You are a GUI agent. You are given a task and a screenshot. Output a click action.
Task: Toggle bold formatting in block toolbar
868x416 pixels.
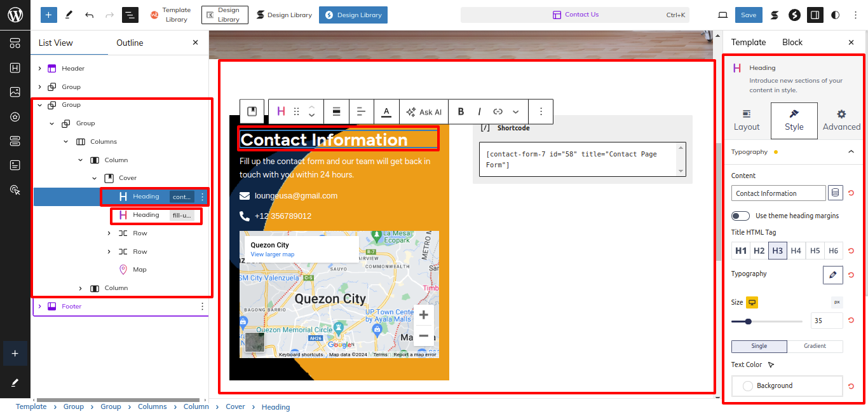click(x=461, y=111)
